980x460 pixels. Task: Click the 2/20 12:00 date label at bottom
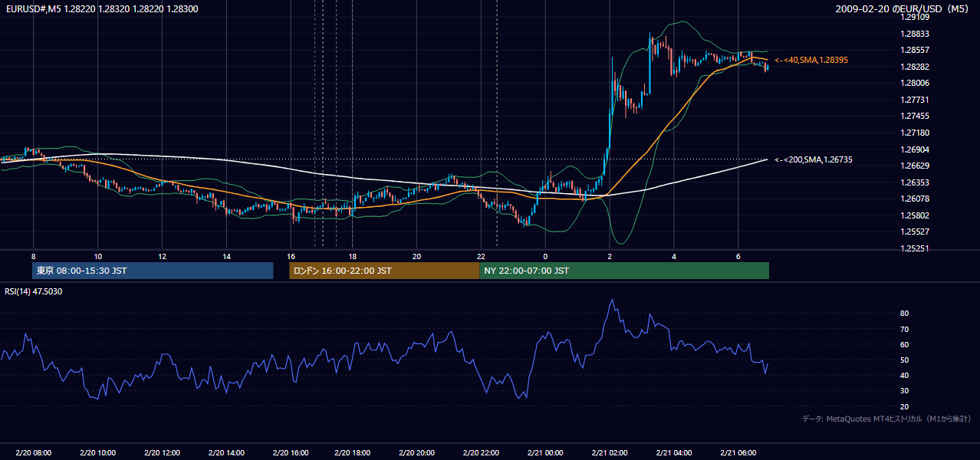click(x=162, y=452)
